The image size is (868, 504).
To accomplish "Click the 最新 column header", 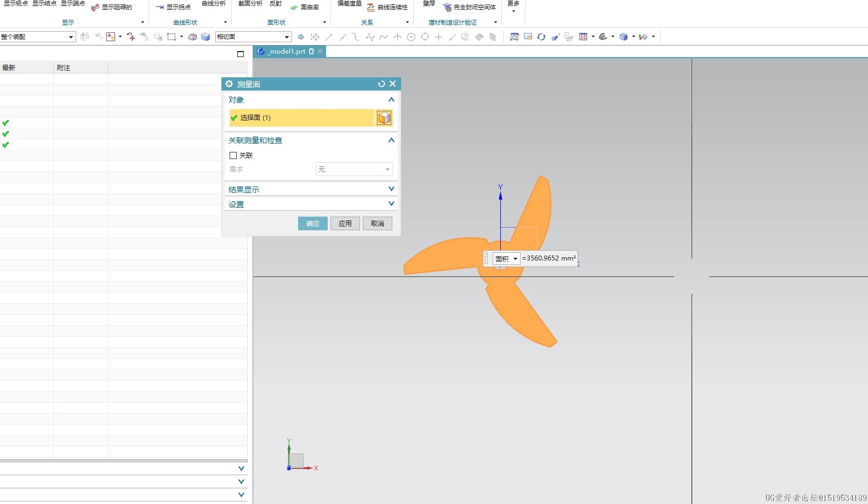I will (x=26, y=67).
